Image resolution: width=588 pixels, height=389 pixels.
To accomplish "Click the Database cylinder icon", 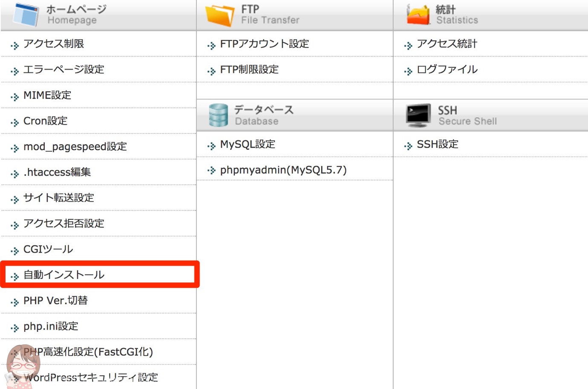I will point(219,115).
